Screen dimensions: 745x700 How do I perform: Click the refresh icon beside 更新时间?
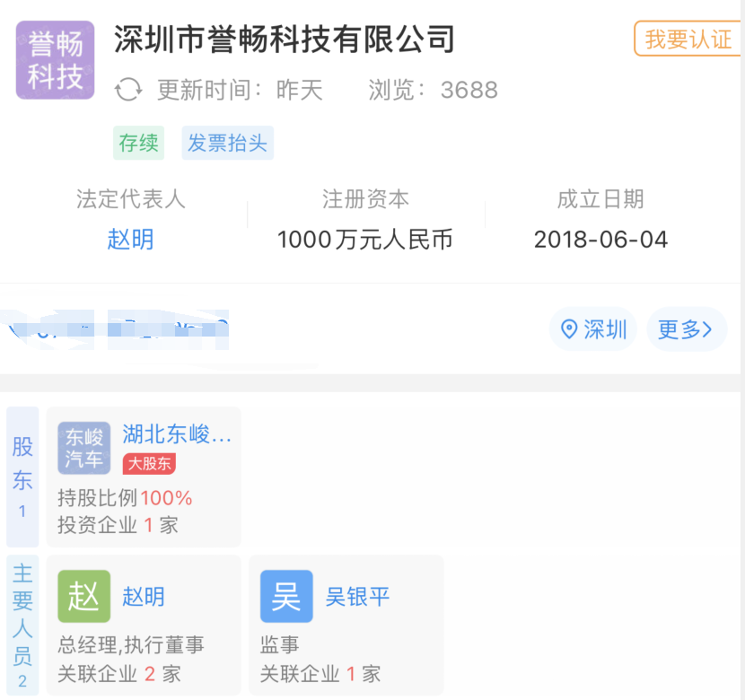coord(129,90)
